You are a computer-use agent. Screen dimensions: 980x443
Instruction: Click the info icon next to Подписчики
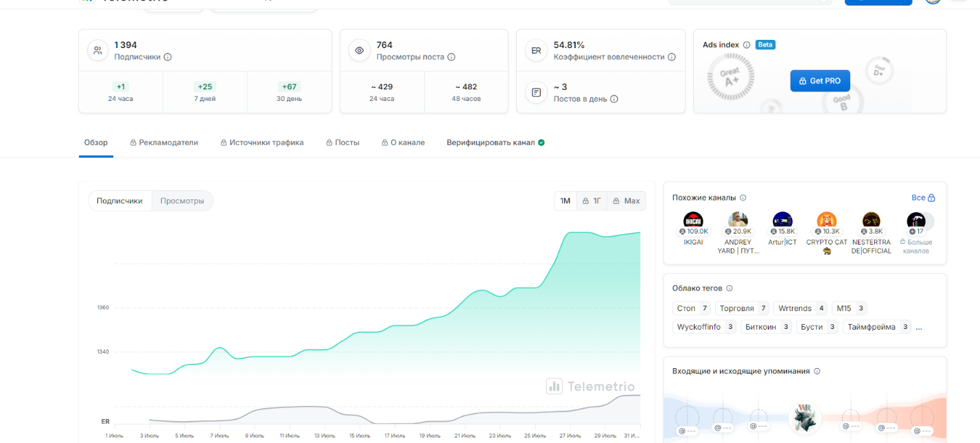pos(168,57)
